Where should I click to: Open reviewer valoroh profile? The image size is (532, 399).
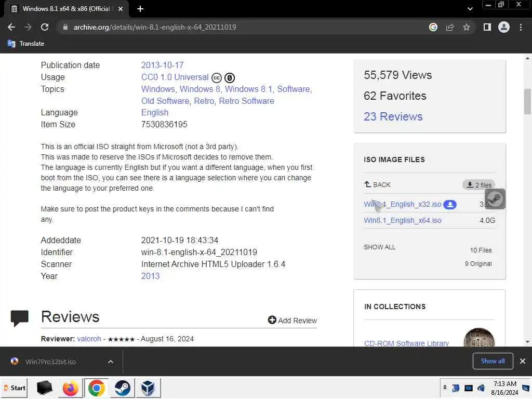click(x=89, y=339)
